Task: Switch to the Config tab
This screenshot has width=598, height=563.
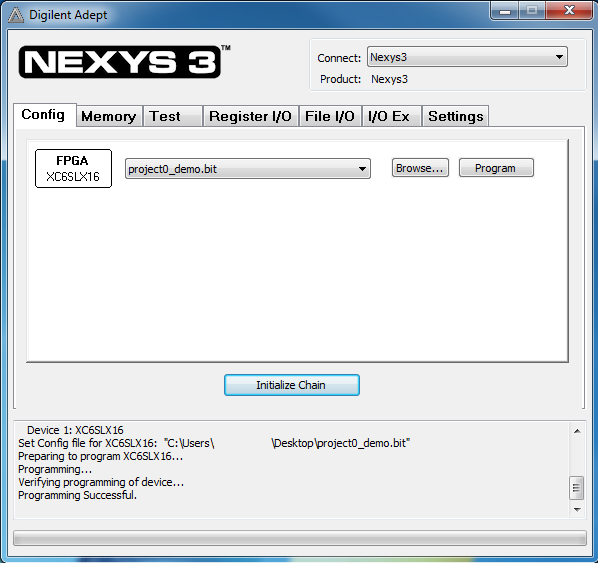Action: tap(44, 114)
